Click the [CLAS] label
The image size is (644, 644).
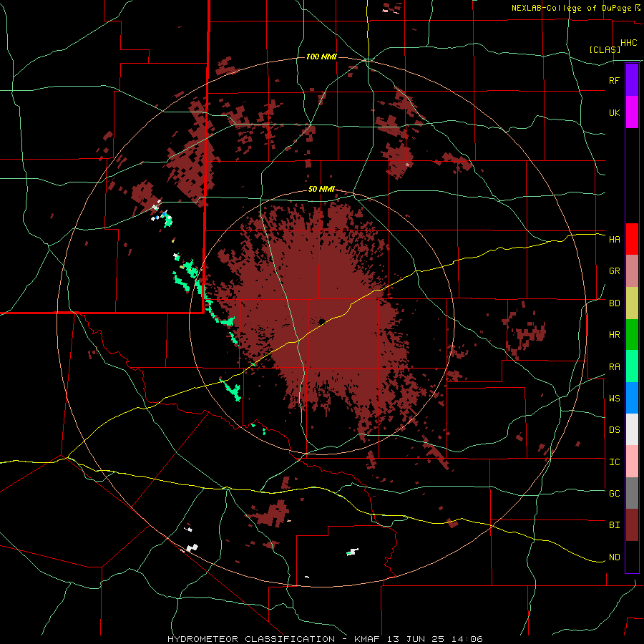pyautogui.click(x=605, y=49)
